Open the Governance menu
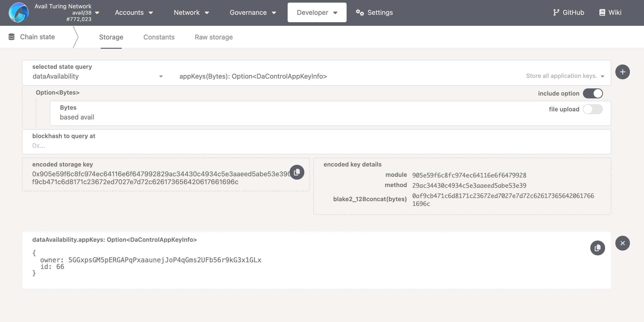 click(x=253, y=12)
